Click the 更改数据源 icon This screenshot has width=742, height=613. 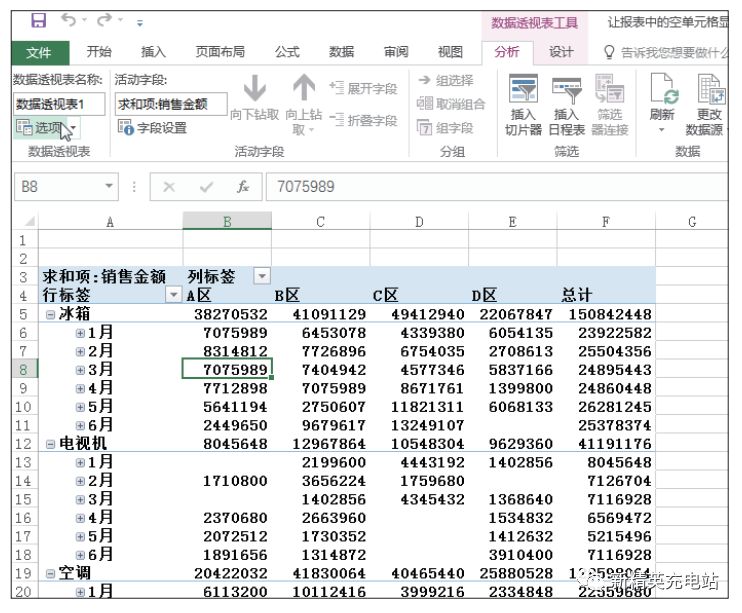point(711,89)
